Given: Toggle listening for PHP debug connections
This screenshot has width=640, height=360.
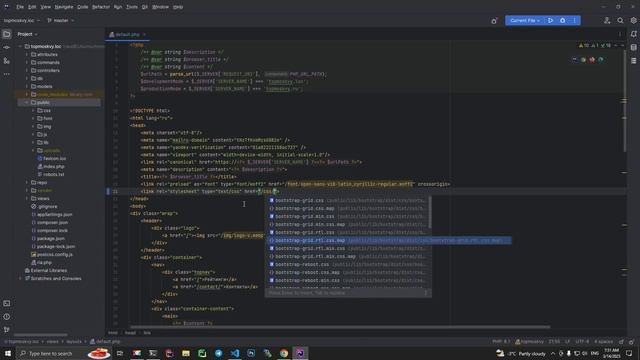Looking at the screenshot, I should pos(494,21).
